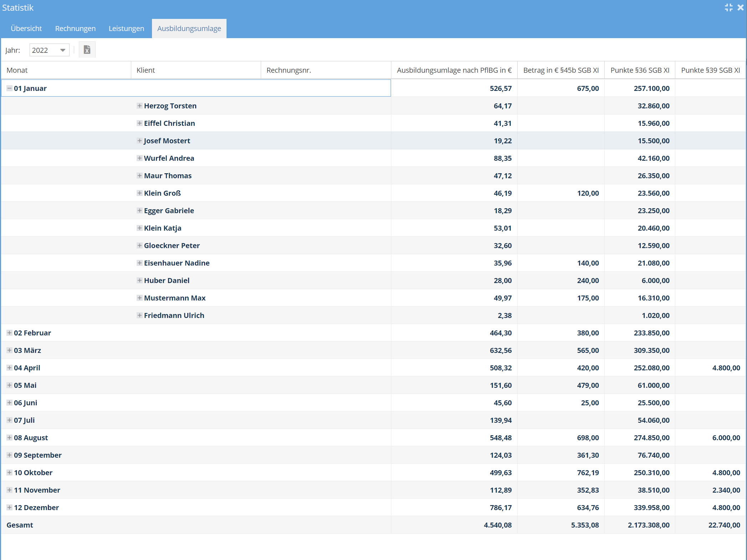Select the Josef Mostert row
Screen dimensions: 747x560
[x=167, y=141]
